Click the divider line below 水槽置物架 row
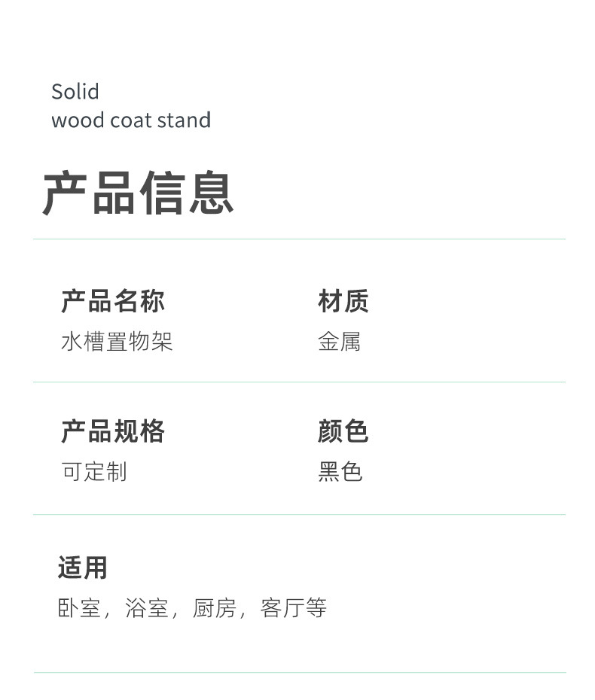Screen dimensions: 595x700 coord(299,382)
